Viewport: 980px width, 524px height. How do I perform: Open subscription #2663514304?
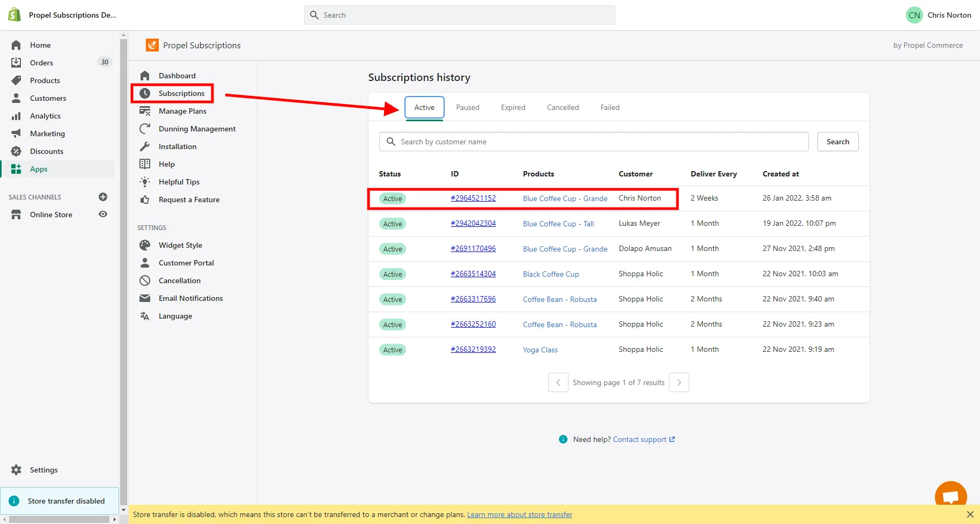[473, 274]
